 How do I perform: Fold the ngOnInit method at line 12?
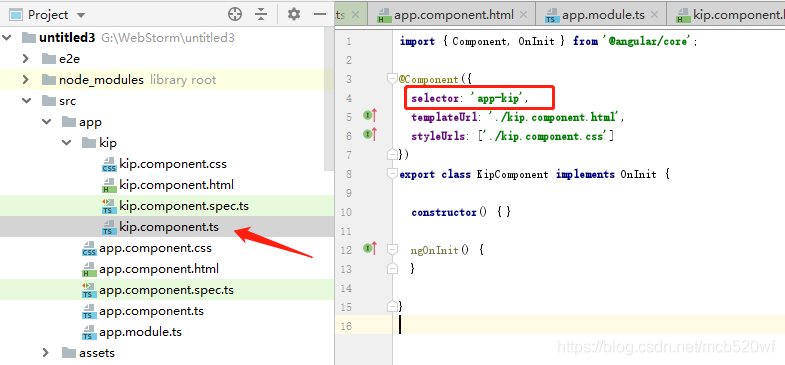(x=393, y=249)
